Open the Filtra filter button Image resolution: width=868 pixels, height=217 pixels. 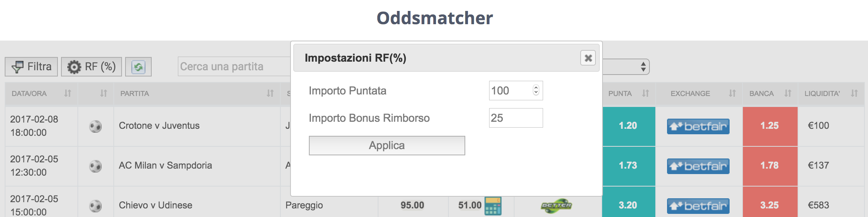point(31,67)
